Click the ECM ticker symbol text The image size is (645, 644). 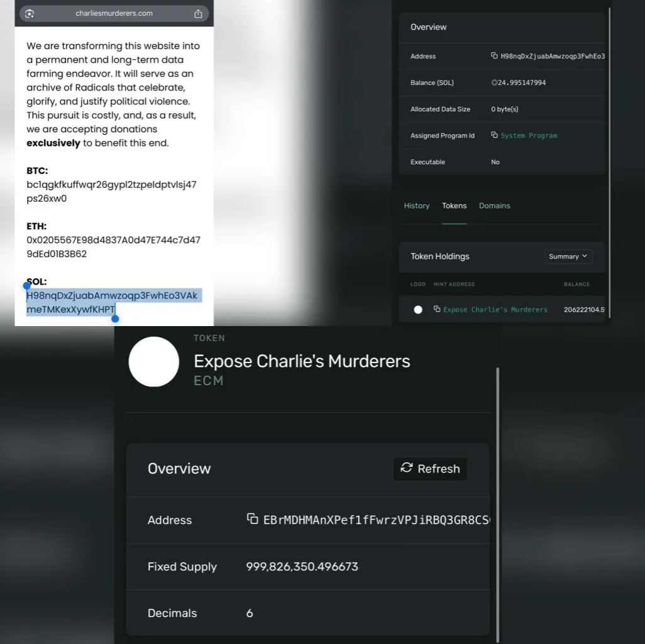click(209, 381)
